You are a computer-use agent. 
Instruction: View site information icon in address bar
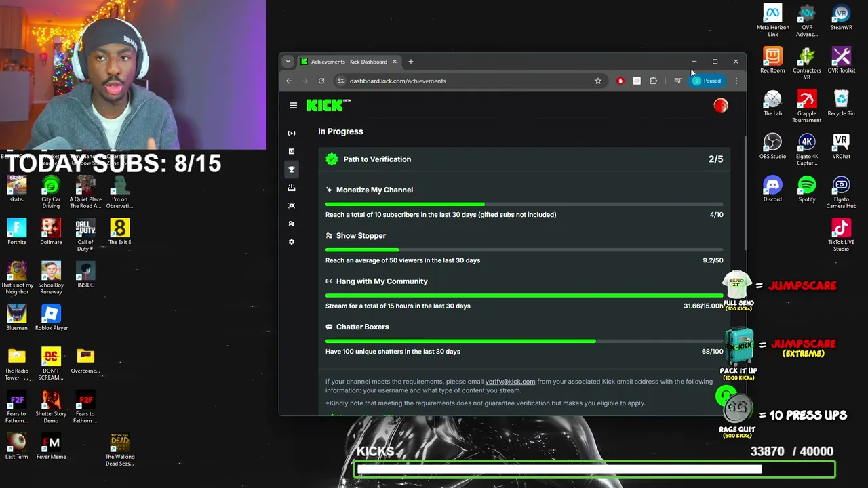pos(340,81)
